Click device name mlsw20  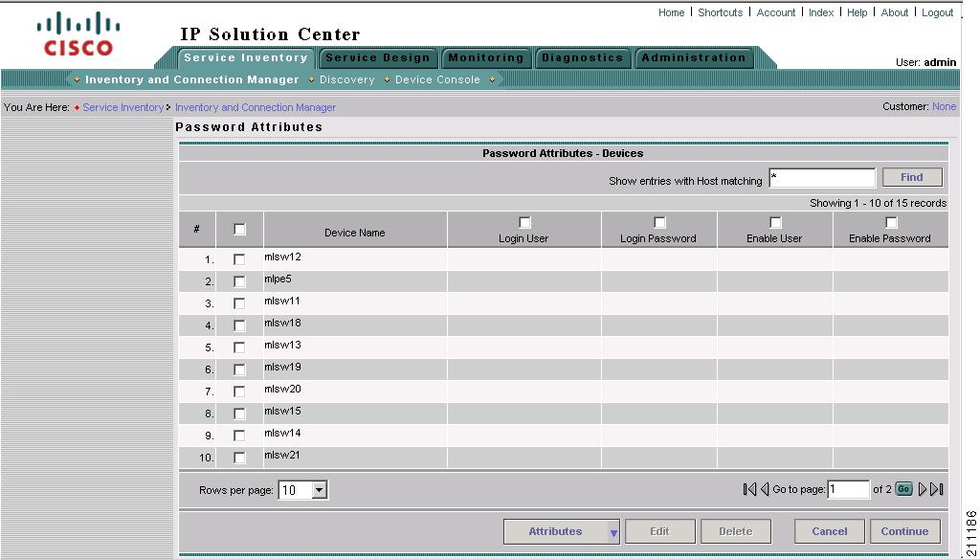(282, 389)
